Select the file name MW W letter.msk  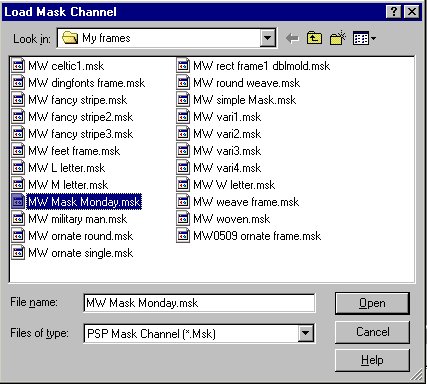point(234,185)
